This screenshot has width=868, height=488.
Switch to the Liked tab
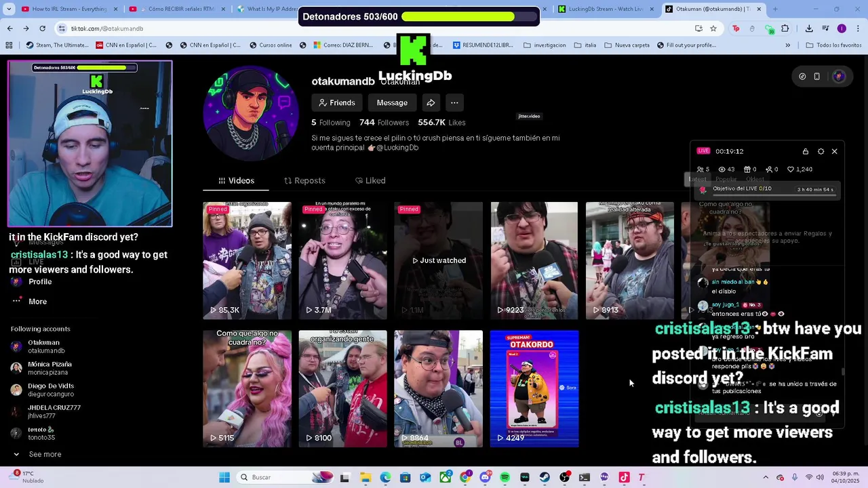[370, 180]
